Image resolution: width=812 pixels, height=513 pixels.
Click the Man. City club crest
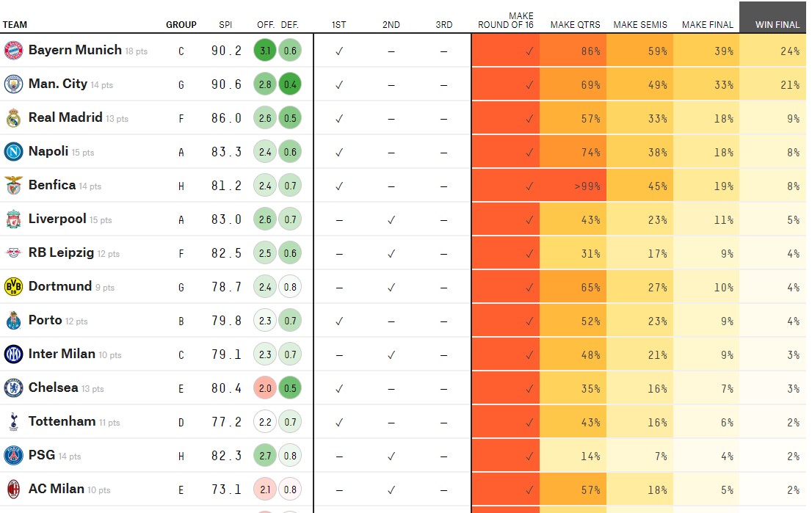[x=13, y=84]
